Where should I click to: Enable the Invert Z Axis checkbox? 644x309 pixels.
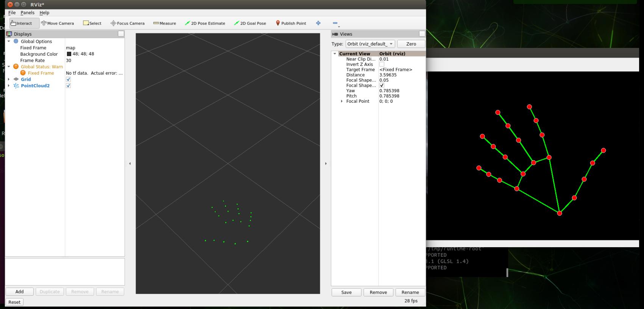pyautogui.click(x=382, y=64)
